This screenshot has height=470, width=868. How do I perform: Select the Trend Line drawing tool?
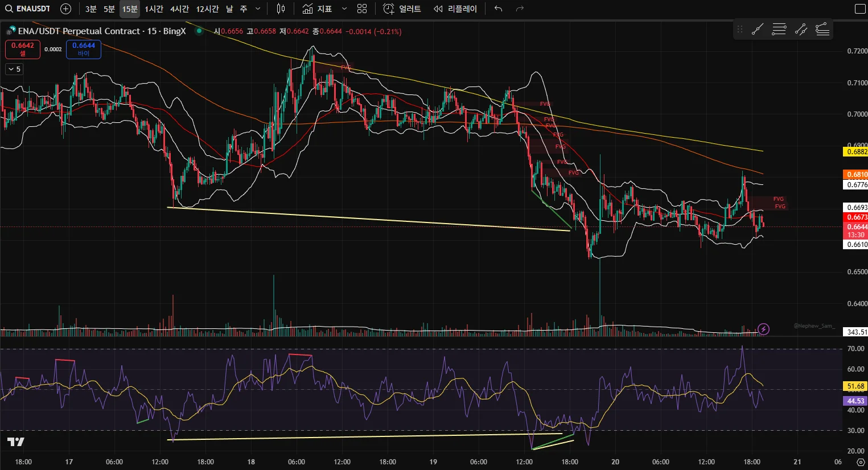(x=757, y=30)
